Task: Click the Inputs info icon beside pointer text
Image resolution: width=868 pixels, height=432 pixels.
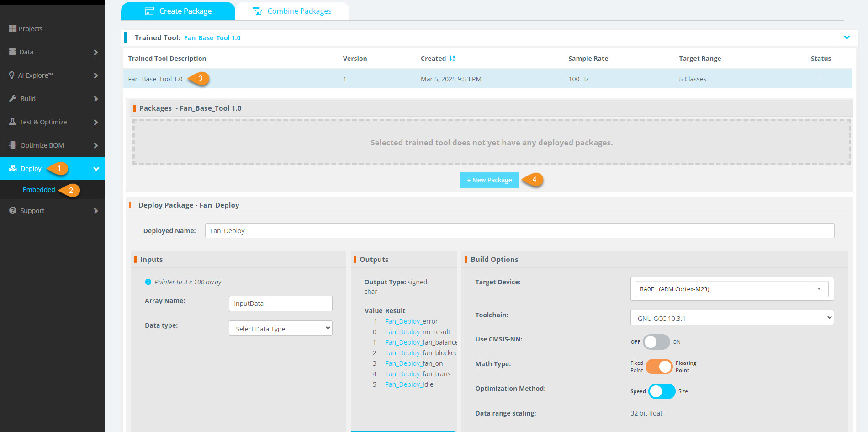Action: [x=148, y=282]
